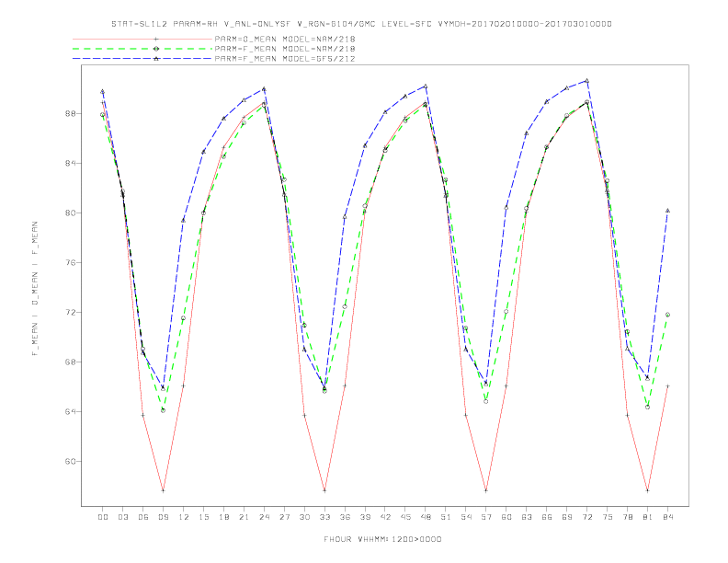Viewport: 728px width, 563px height.
Task: Click red plus data point at hour 84
Action: [x=667, y=386]
